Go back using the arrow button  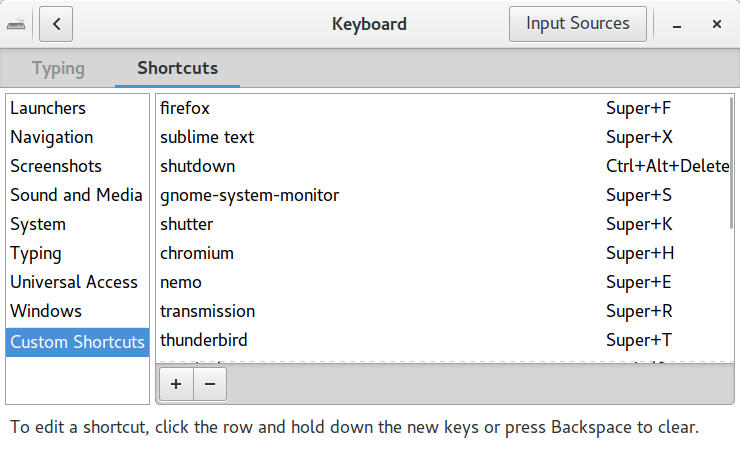[x=56, y=24]
